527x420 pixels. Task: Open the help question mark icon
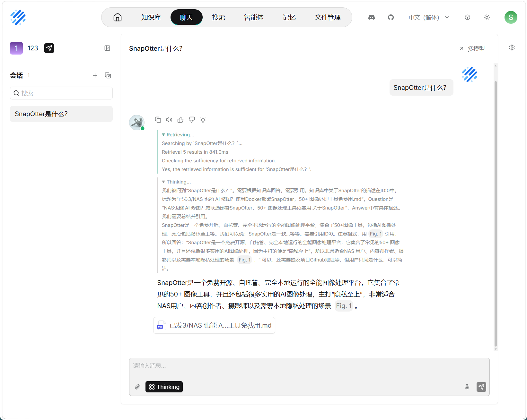pos(468,17)
